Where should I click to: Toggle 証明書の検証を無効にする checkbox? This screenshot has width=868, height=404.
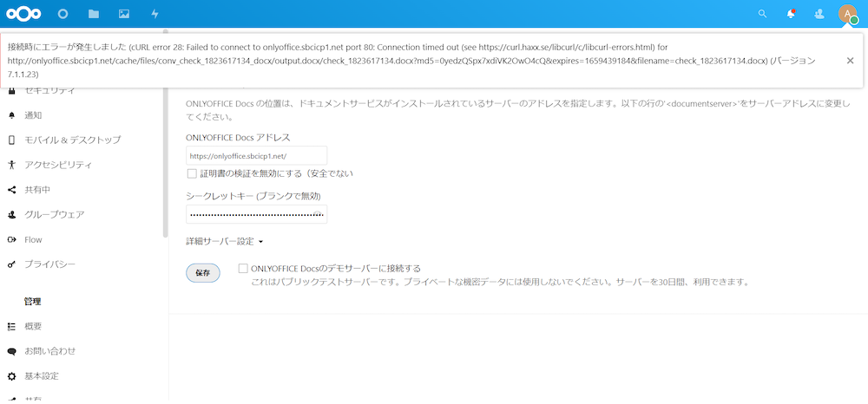(x=192, y=173)
